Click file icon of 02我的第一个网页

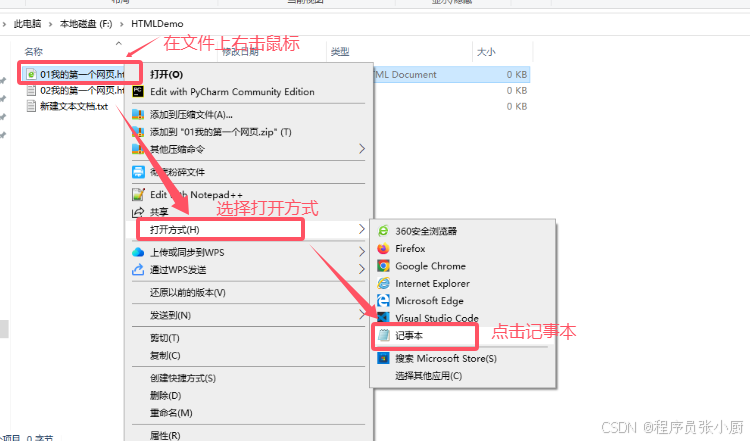(31, 90)
